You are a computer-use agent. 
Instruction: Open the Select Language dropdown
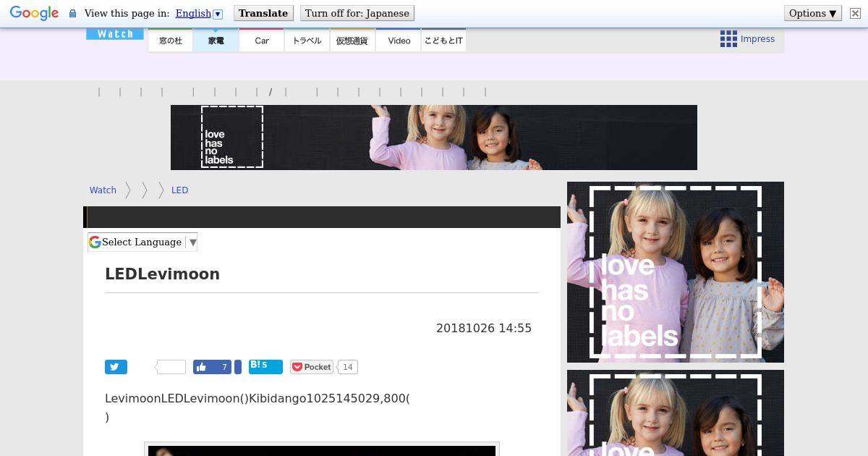tap(142, 242)
